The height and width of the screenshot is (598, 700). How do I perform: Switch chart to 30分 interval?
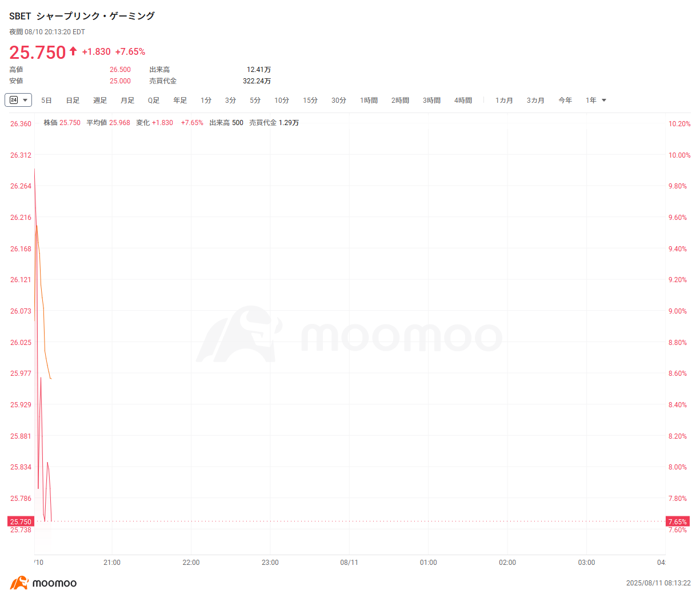pyautogui.click(x=339, y=101)
